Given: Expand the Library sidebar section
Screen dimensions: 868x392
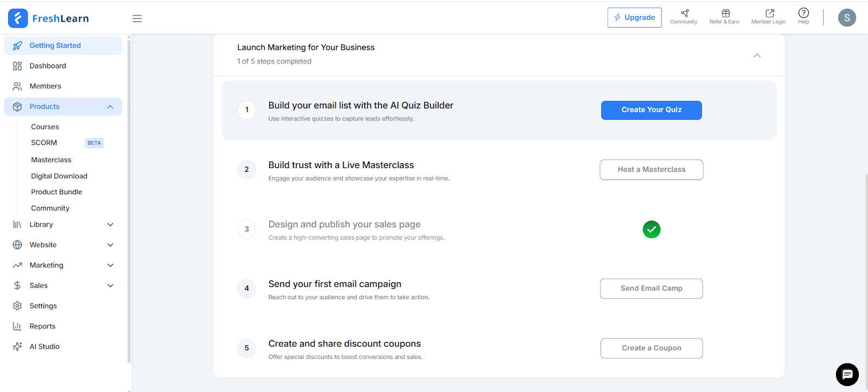Looking at the screenshot, I should (x=110, y=224).
